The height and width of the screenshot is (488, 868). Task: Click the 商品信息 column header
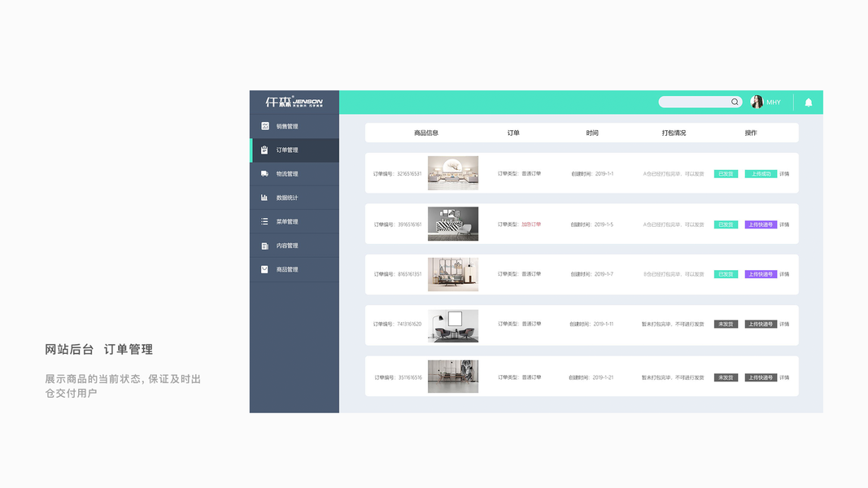(x=426, y=133)
